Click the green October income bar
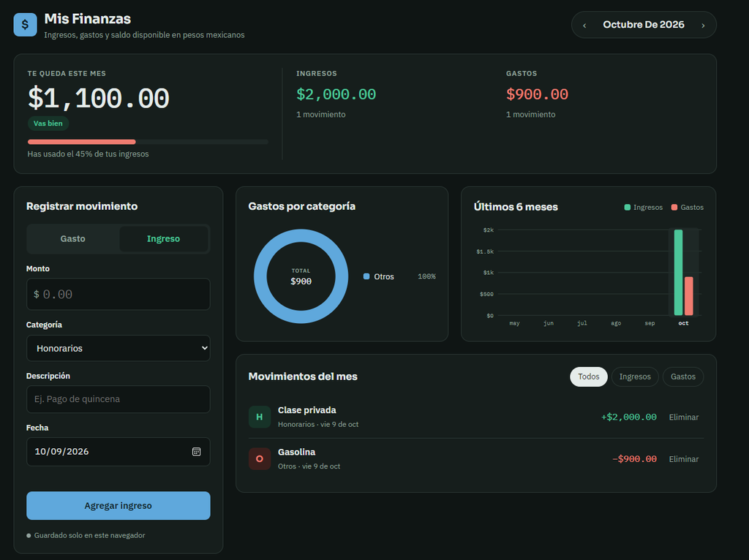The width and height of the screenshot is (749, 560). click(678, 273)
